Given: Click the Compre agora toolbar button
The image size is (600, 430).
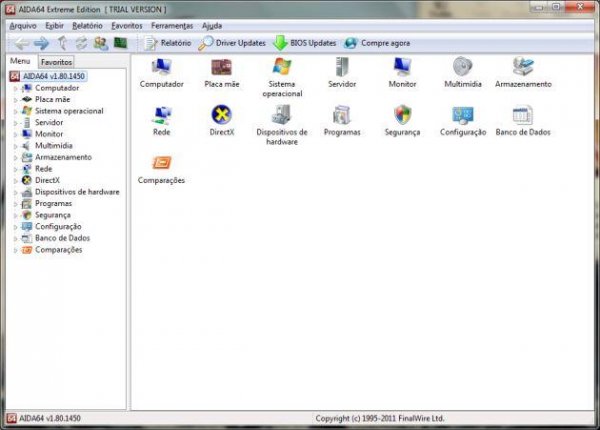Looking at the screenshot, I should (377, 43).
